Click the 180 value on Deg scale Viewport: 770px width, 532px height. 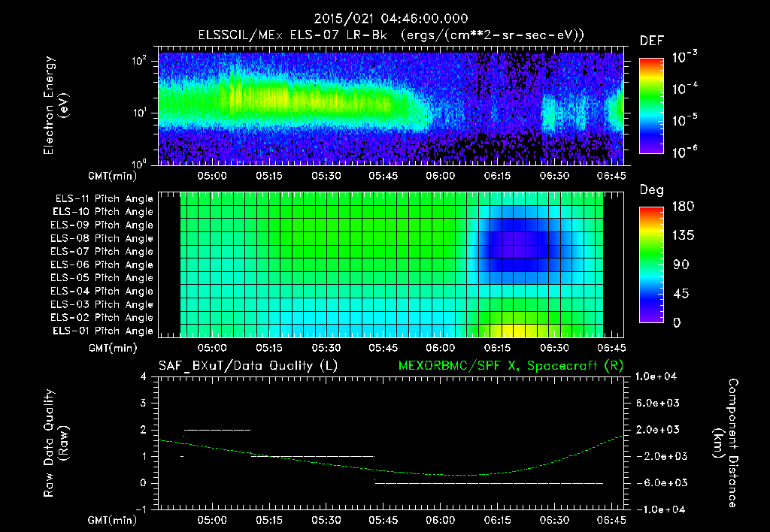[x=684, y=207]
